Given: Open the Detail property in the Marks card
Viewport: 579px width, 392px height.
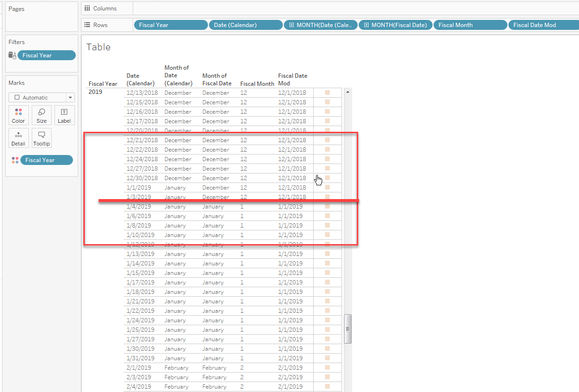Looking at the screenshot, I should pos(18,138).
